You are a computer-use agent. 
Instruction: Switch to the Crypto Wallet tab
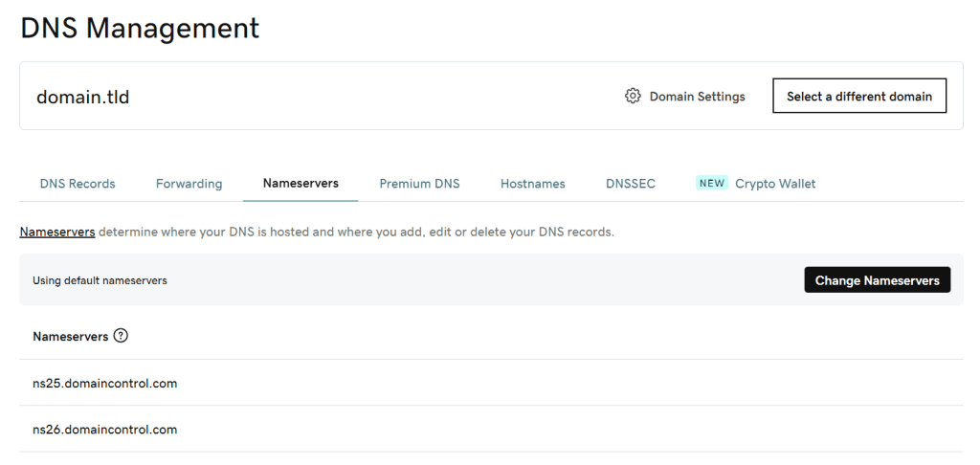click(775, 184)
